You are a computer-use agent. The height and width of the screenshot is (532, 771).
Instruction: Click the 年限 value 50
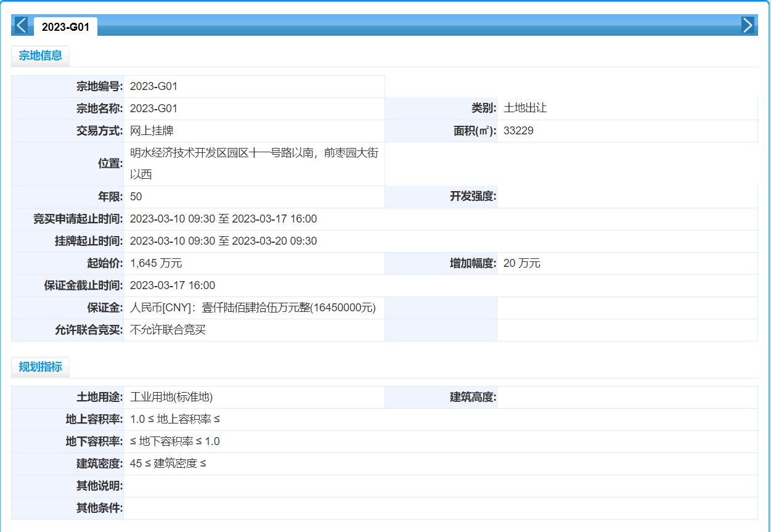coord(136,197)
